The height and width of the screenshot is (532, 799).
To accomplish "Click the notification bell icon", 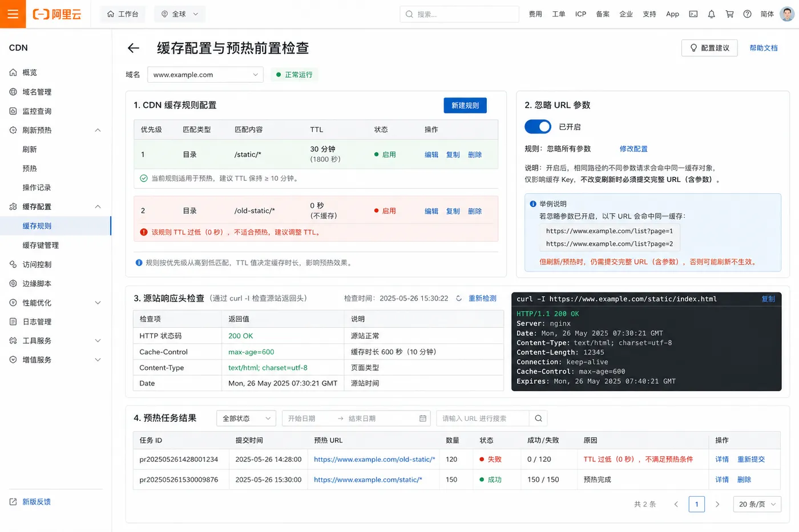I will 711,14.
